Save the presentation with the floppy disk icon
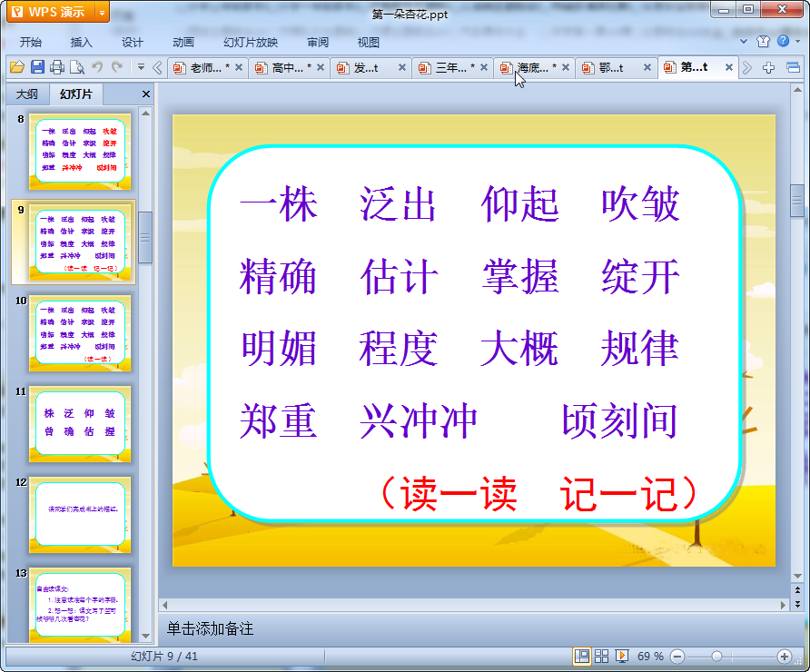 click(x=37, y=67)
